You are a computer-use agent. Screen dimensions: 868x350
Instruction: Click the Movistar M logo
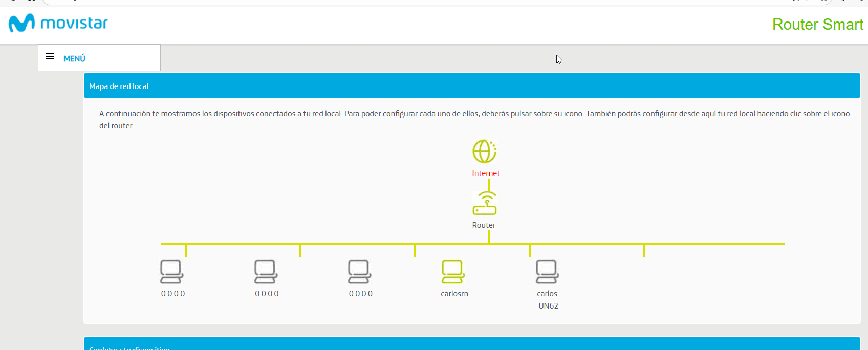click(21, 23)
